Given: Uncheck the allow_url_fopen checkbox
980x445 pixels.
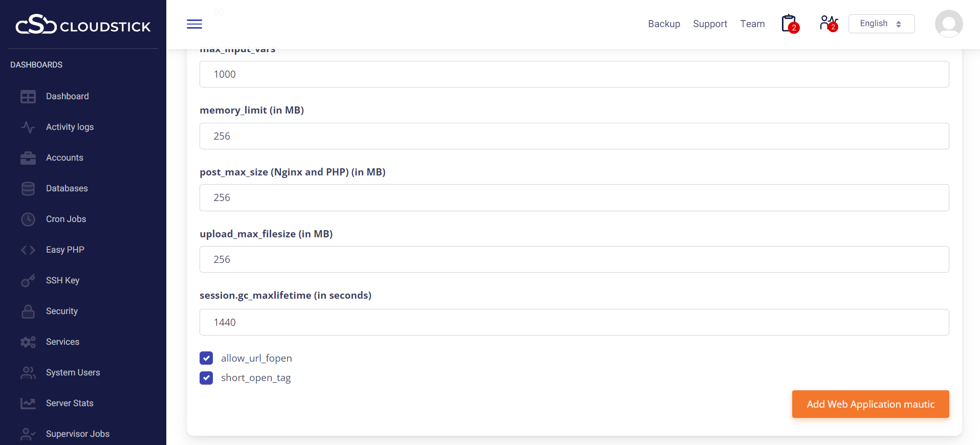Looking at the screenshot, I should click(206, 358).
